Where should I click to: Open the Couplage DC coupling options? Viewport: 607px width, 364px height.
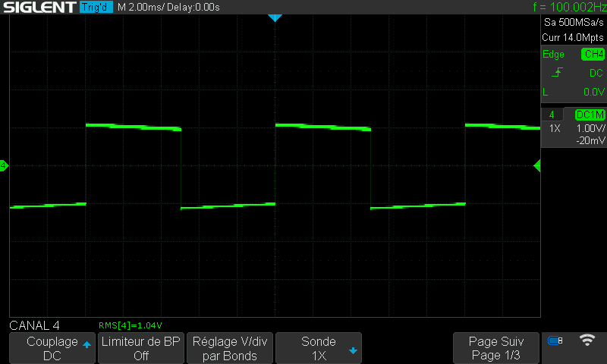coord(52,348)
